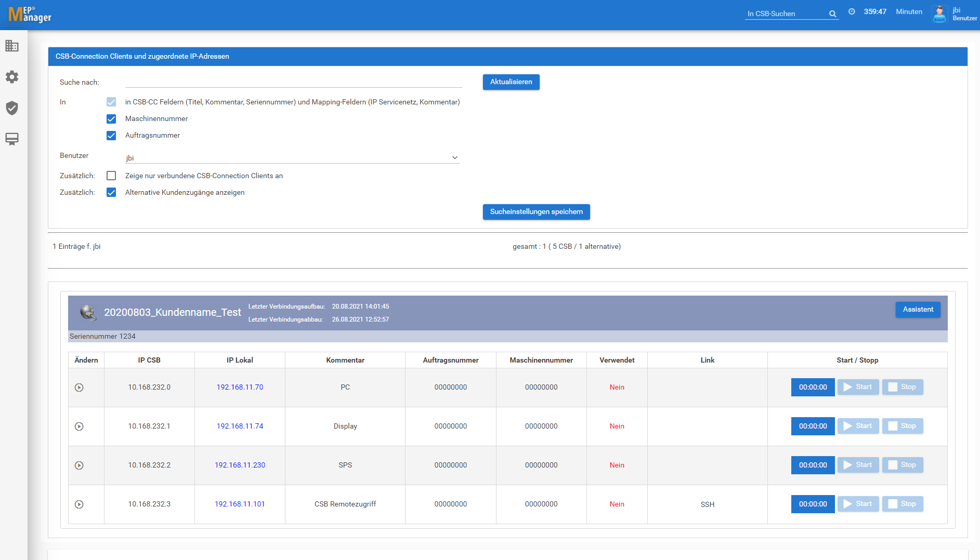Start connection for the CSB Remotezugriff row

858,504
